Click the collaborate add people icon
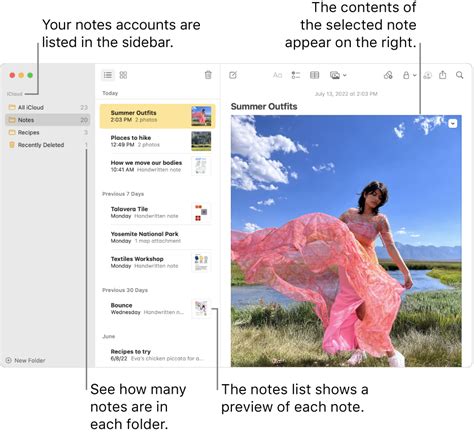 427,75
